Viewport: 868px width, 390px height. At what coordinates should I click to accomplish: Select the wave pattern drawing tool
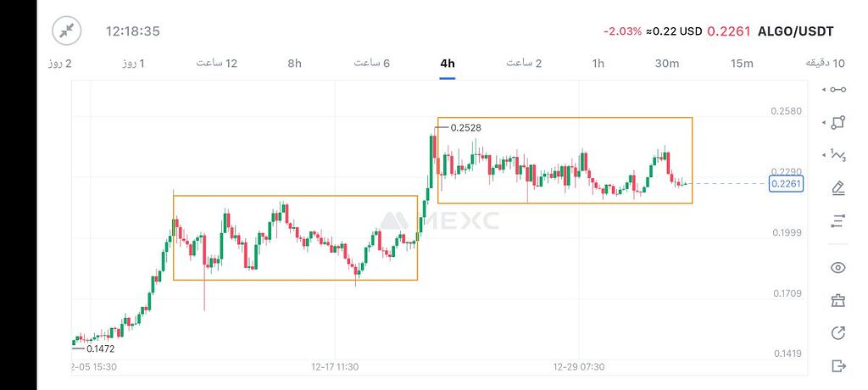tap(838, 155)
